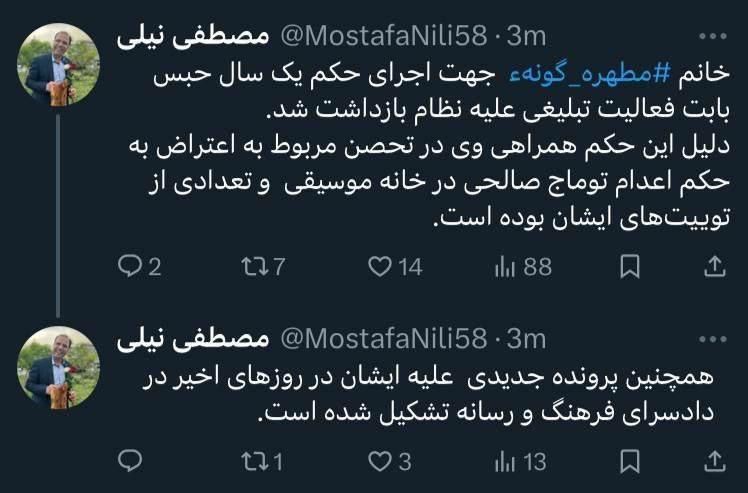Open second tweet's profile picture
Viewport: 748px width, 493px height.
[59, 364]
